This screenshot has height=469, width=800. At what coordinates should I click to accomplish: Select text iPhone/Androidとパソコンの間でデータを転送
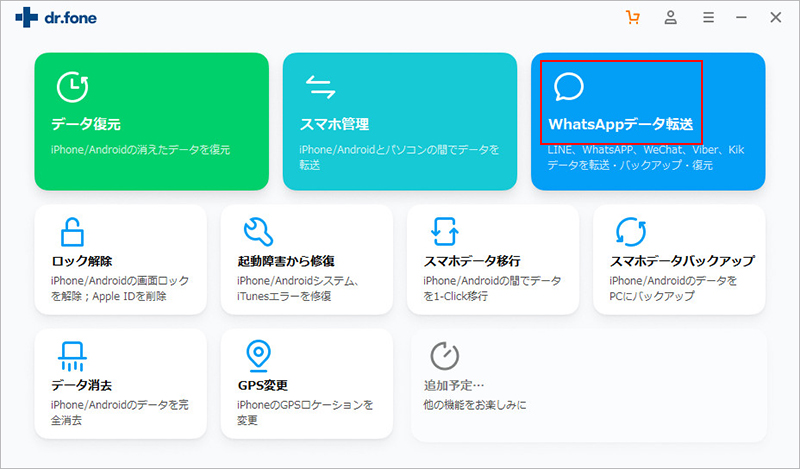pos(399,157)
